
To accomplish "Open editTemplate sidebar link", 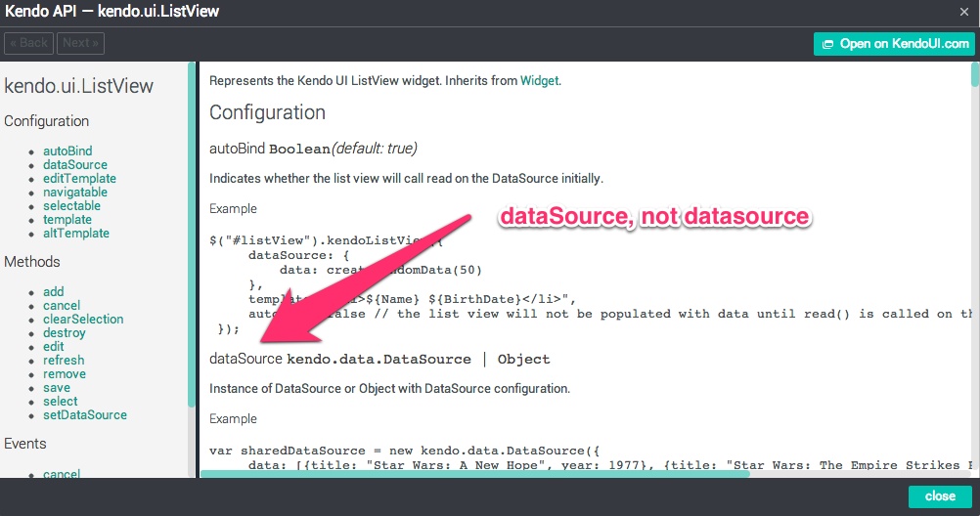I will (x=79, y=179).
